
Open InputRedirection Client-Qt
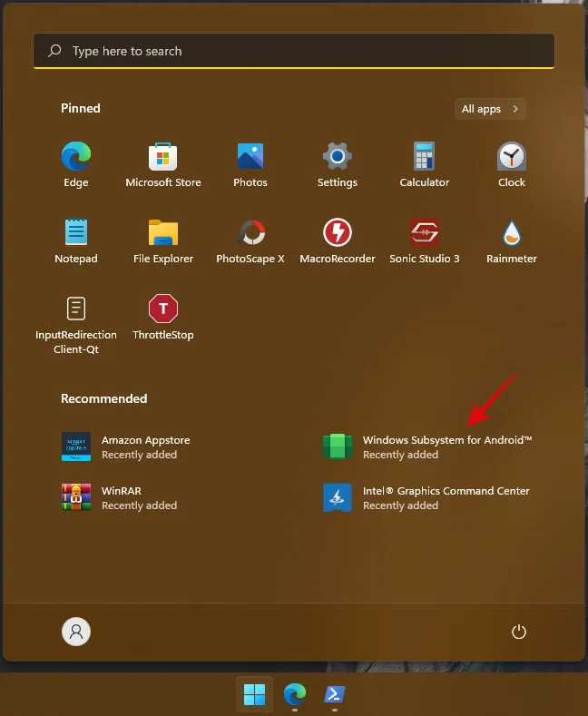[76, 324]
